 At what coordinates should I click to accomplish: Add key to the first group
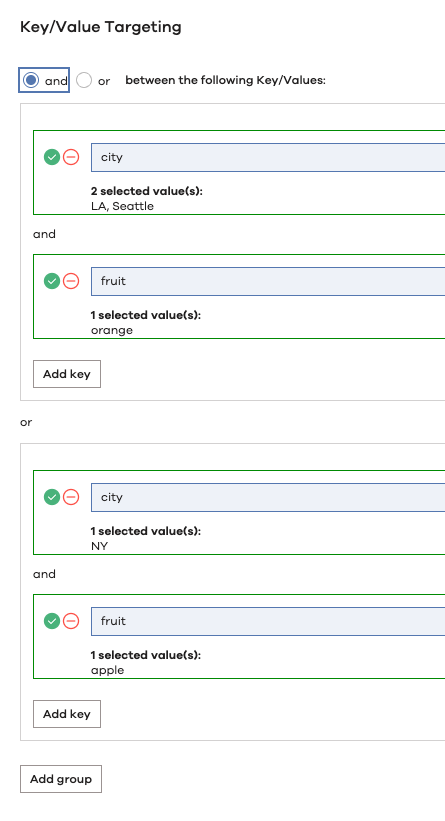[x=67, y=374]
